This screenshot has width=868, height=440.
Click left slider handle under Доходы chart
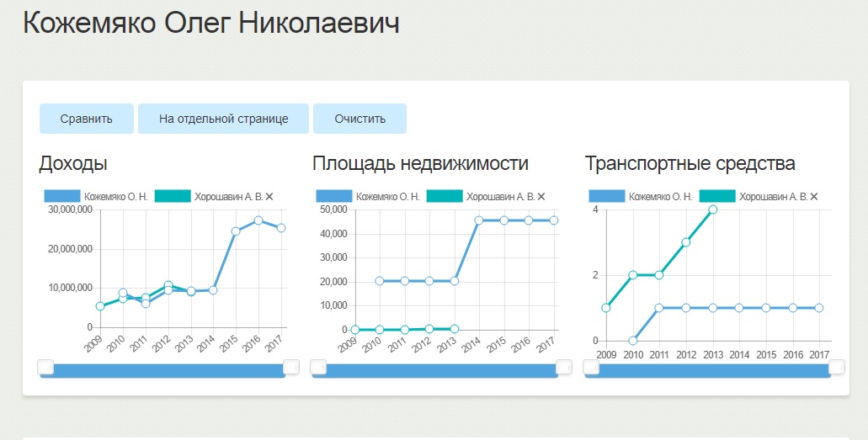click(x=46, y=367)
